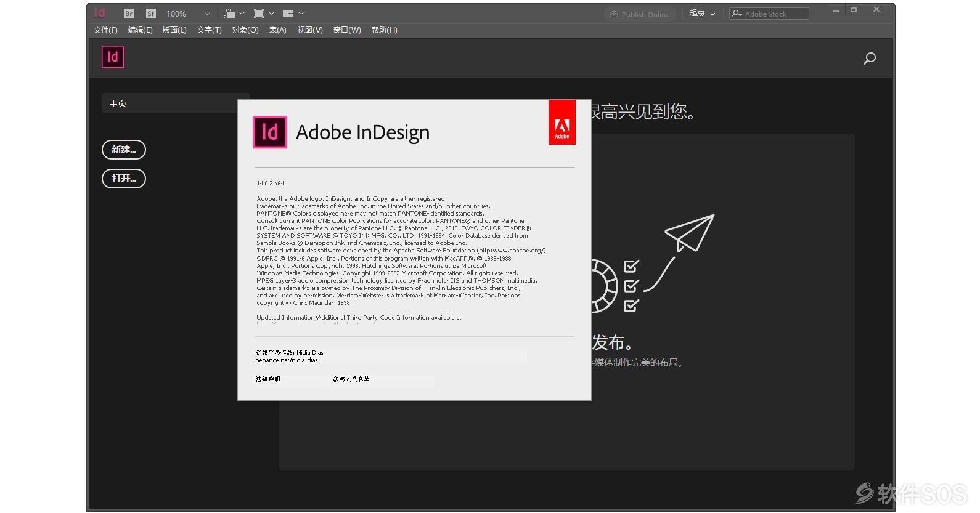Open the 100% zoom level dropdown

click(x=207, y=14)
